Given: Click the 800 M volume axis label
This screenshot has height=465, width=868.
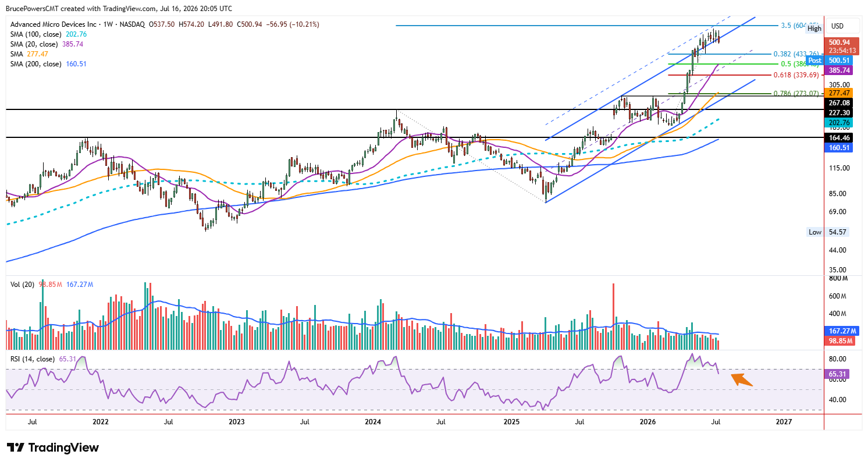Looking at the screenshot, I should pos(839,279).
